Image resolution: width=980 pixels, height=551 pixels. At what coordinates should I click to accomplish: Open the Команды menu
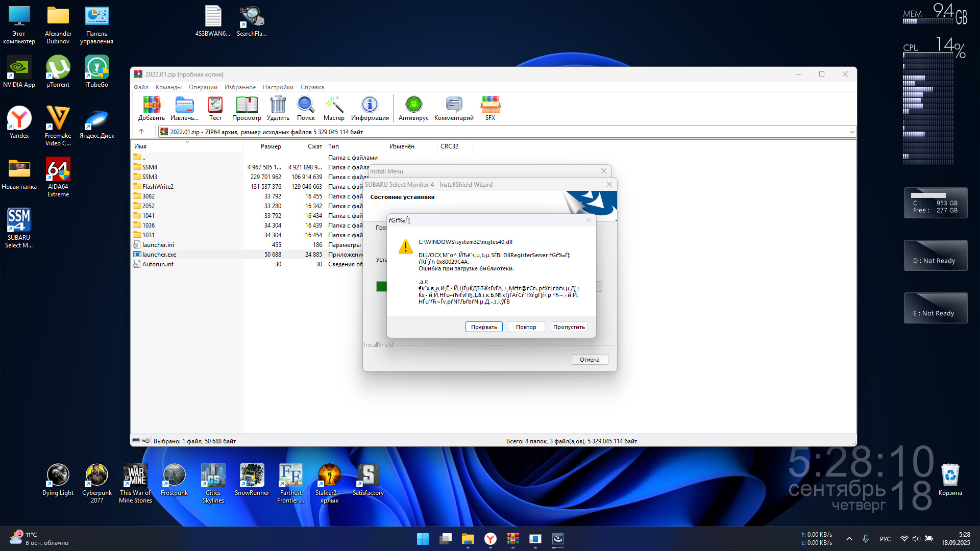point(168,87)
